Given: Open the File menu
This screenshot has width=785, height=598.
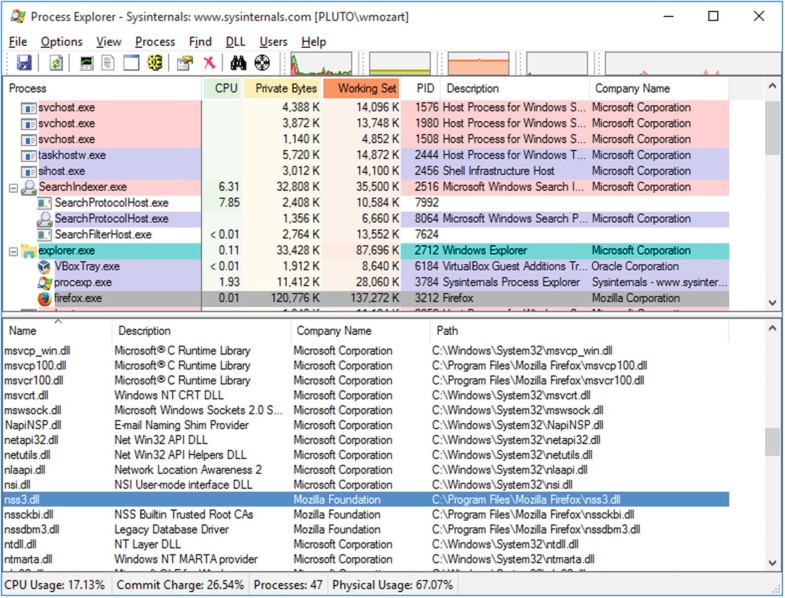Looking at the screenshot, I should (18, 42).
